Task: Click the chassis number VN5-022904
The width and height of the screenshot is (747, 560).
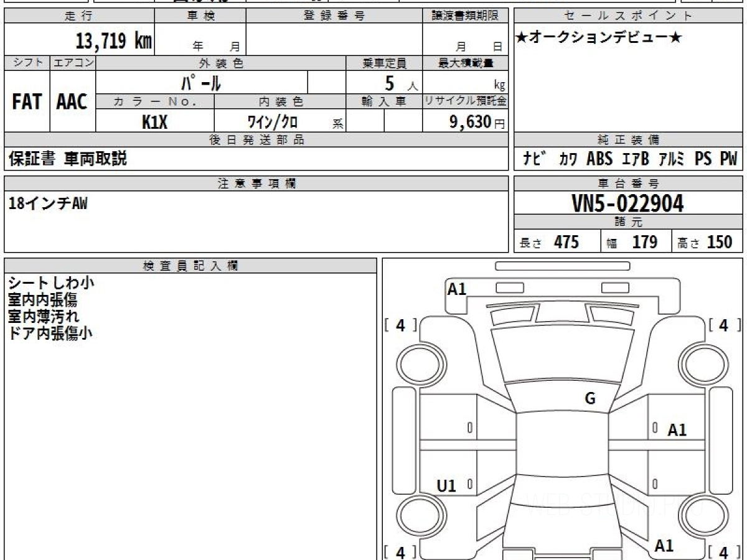Action: click(x=627, y=203)
